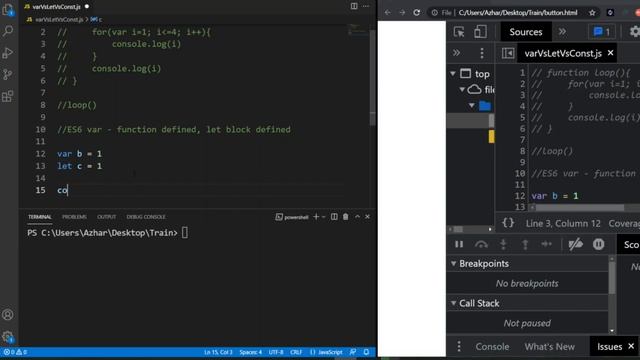Open the Sources navigator three-dot menu
Viewport: 640px width, 360px height.
482,53
